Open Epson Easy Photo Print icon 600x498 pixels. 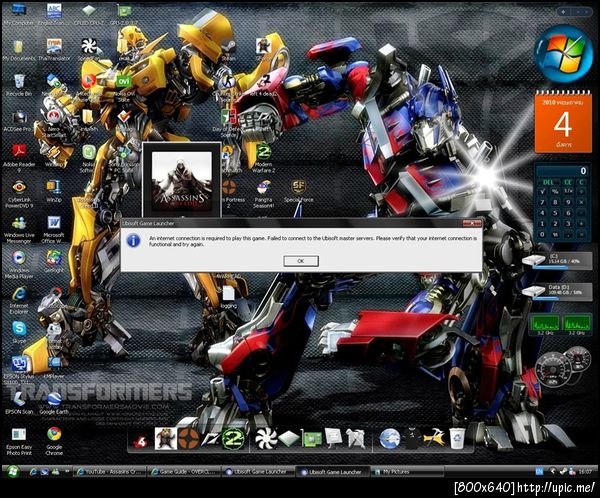pos(19,441)
